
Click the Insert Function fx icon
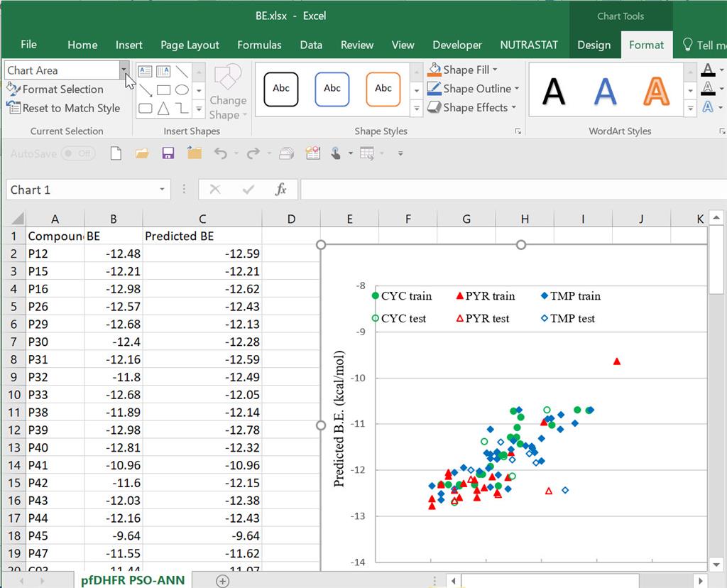(281, 190)
